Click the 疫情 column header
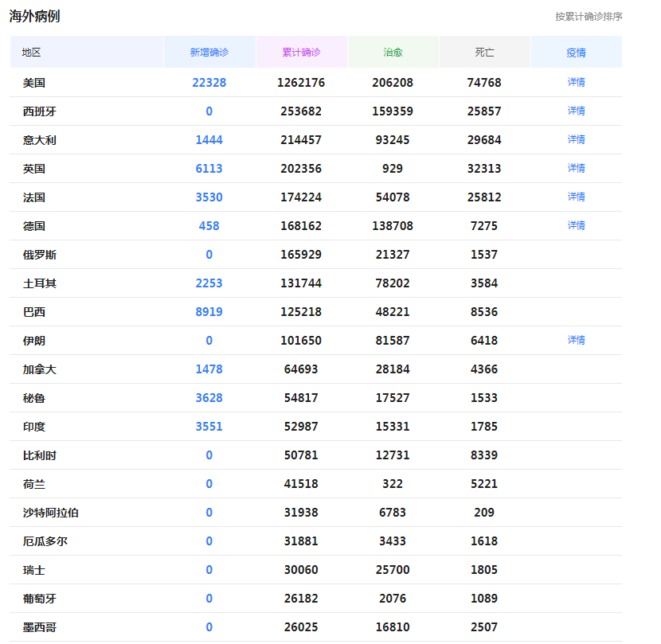This screenshot has height=644, width=661. 576,51
